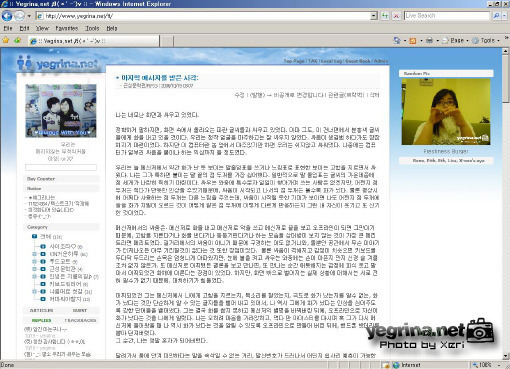
Task: Open the Tools menu in menu bar
Action: [x=92, y=28]
